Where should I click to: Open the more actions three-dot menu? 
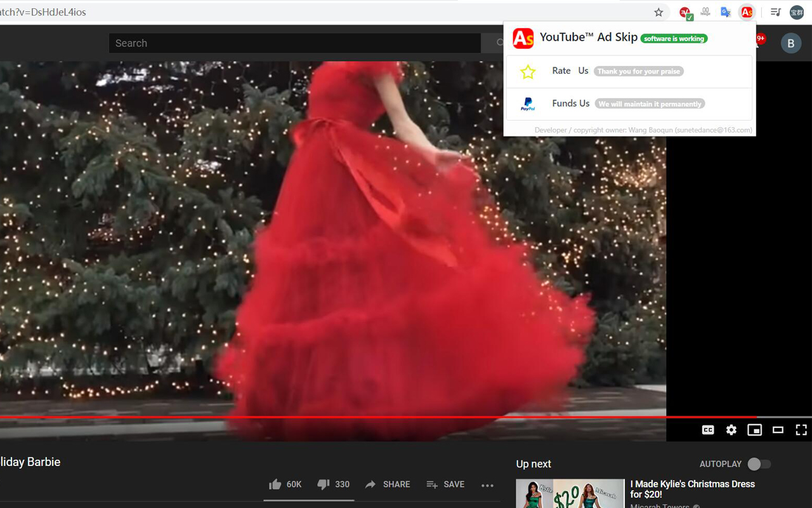pyautogui.click(x=487, y=485)
